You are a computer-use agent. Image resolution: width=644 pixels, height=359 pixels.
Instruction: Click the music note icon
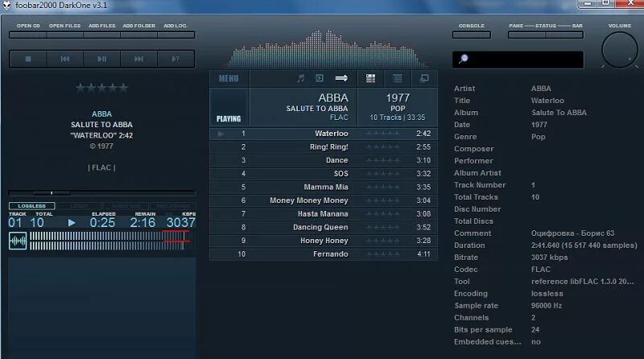(300, 78)
